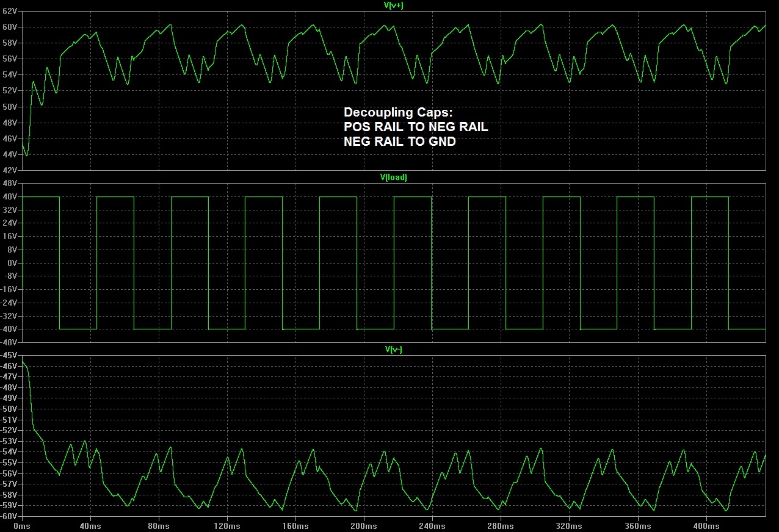Click the 'POS RAIL TO NEG RAIL' annotation text
This screenshot has width=779, height=532.
[x=416, y=127]
